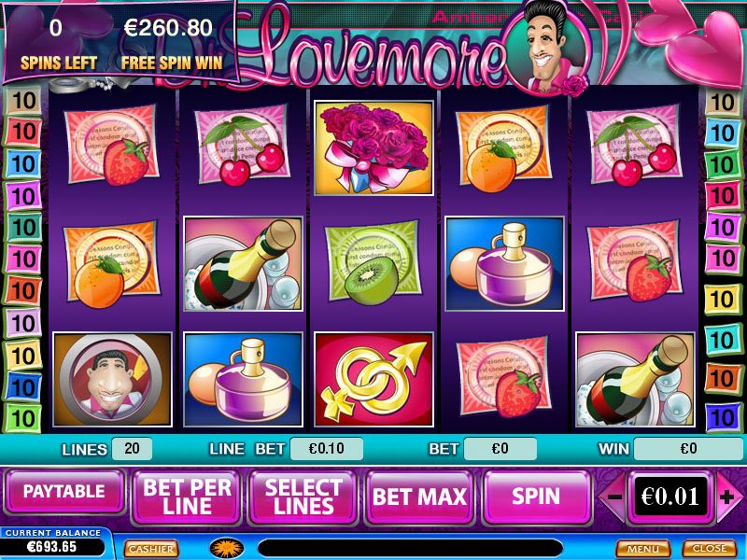Screen dimensions: 747x560
Task: Open Select Lines option
Action: [303, 497]
